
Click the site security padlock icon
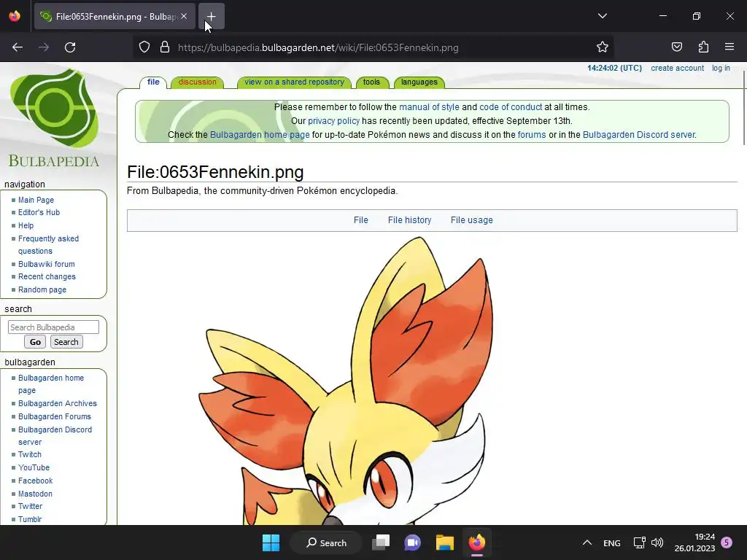tap(165, 47)
